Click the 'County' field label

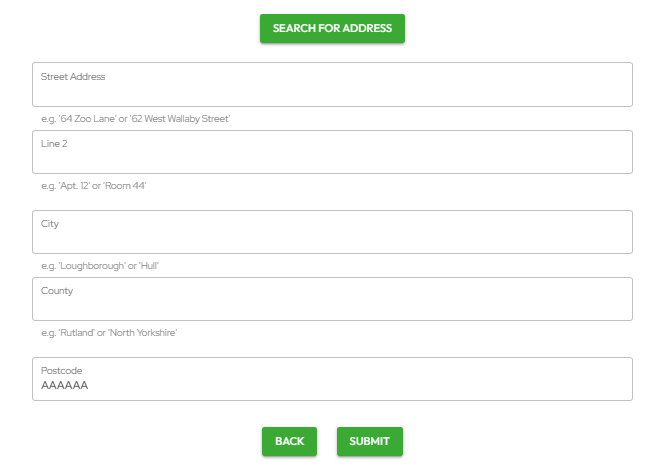57,291
